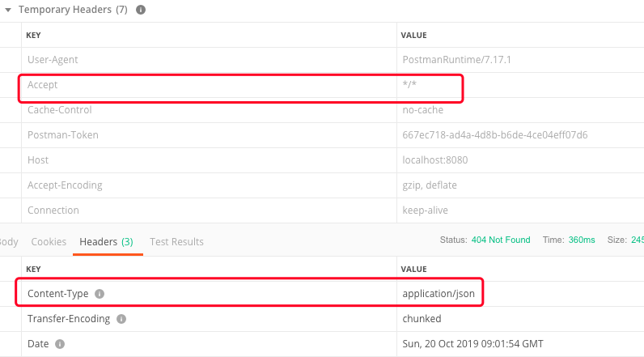Click the Date response header value
Screen dimensions: 644x357
[x=473, y=344]
